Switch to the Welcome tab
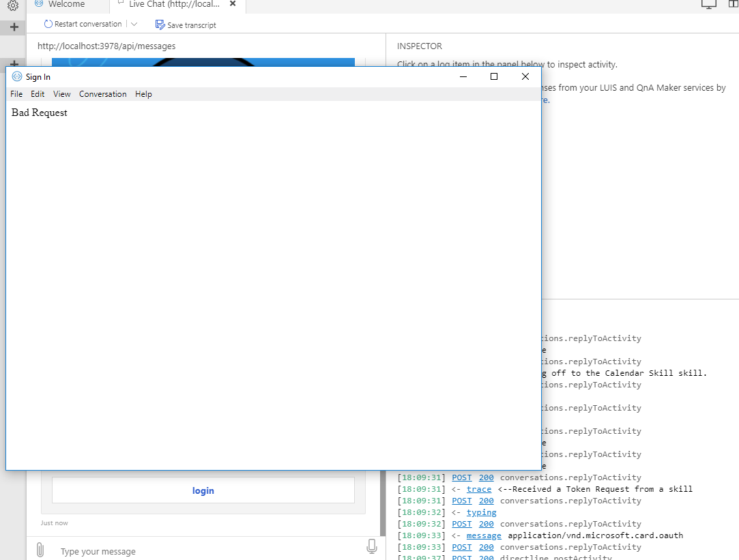 (68, 4)
